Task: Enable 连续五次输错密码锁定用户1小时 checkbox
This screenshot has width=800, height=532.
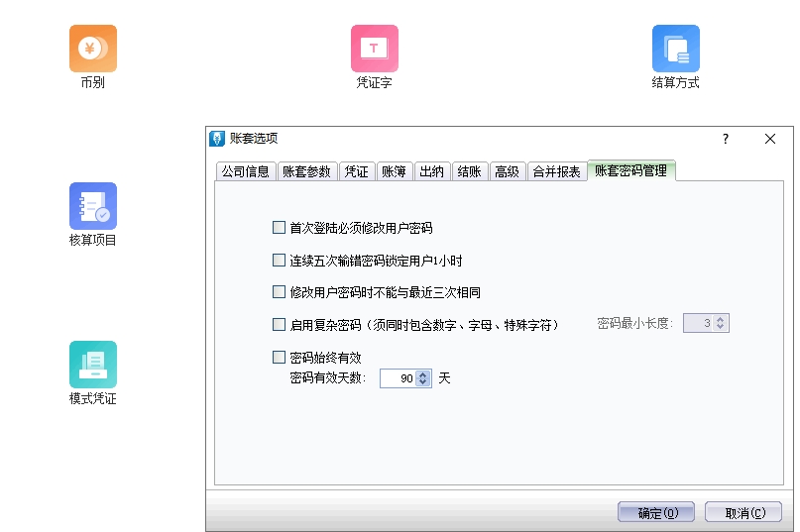Action: pos(279,261)
